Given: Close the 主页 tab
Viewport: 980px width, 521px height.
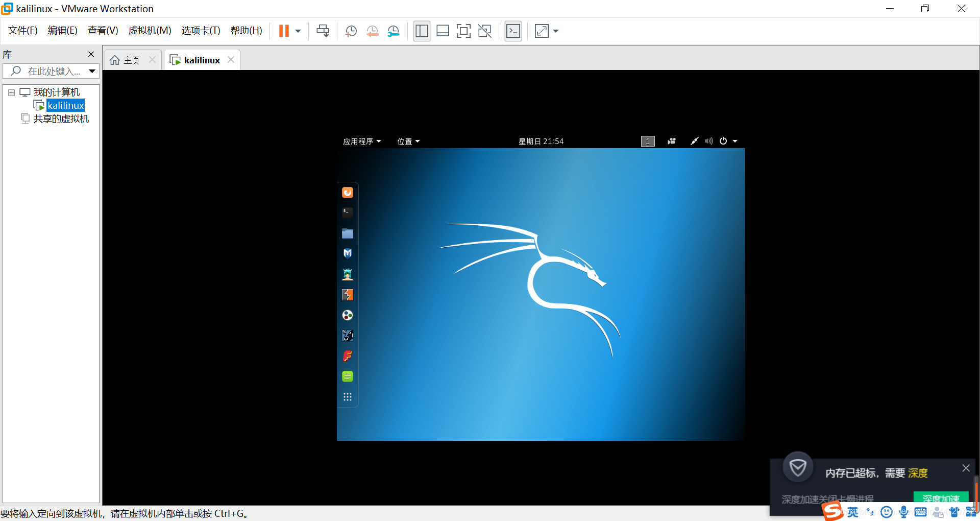Looking at the screenshot, I should (x=152, y=60).
